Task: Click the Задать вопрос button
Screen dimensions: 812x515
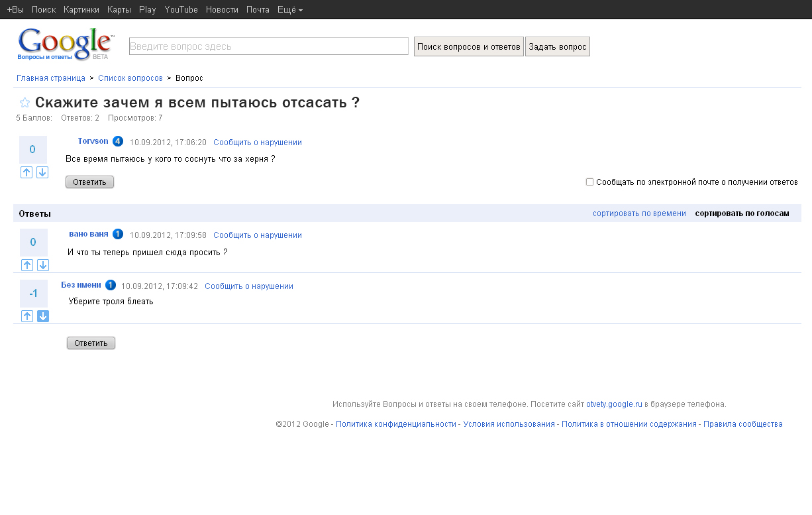Action: pos(558,47)
